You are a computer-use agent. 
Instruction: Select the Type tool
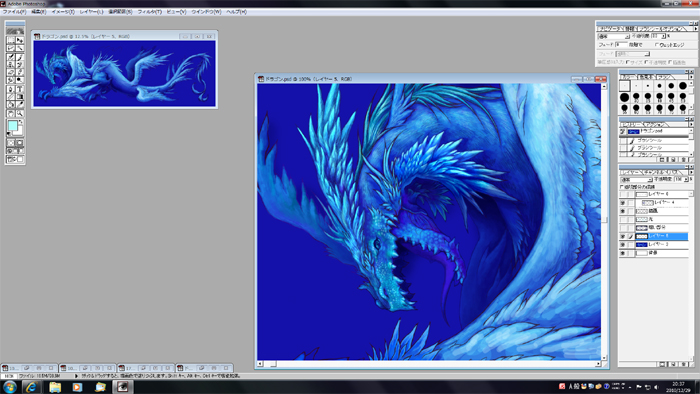coord(20,89)
